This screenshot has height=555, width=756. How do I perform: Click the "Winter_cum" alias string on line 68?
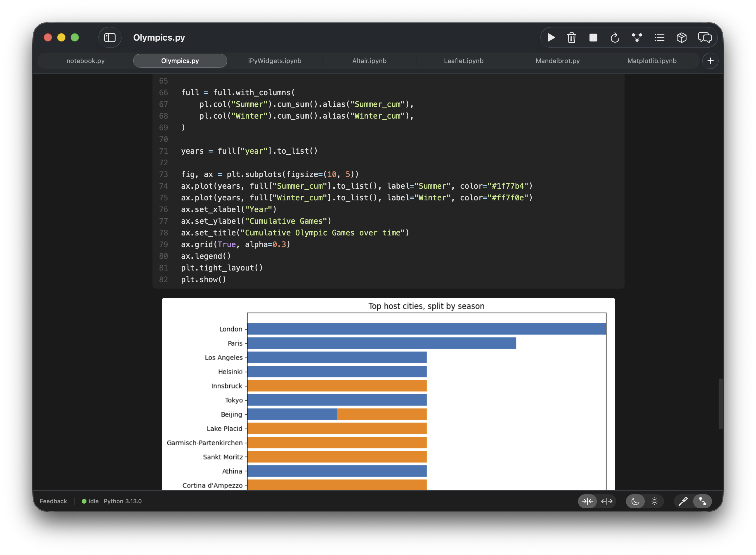click(x=378, y=116)
